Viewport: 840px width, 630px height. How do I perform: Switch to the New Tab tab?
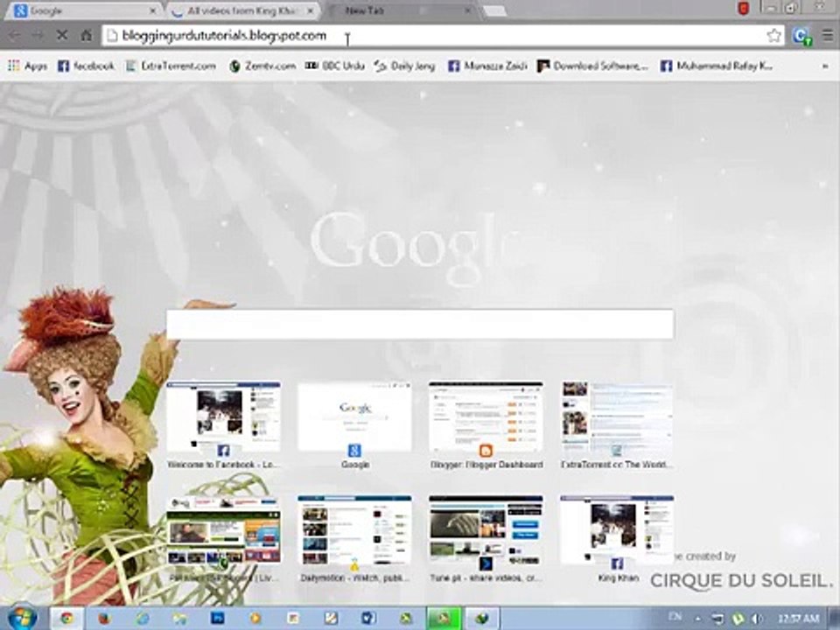coord(399,10)
